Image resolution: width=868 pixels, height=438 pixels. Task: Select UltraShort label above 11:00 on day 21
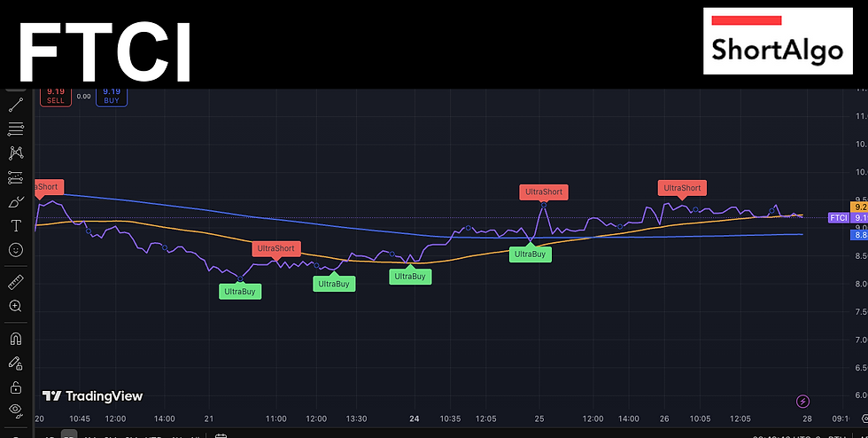pos(276,248)
